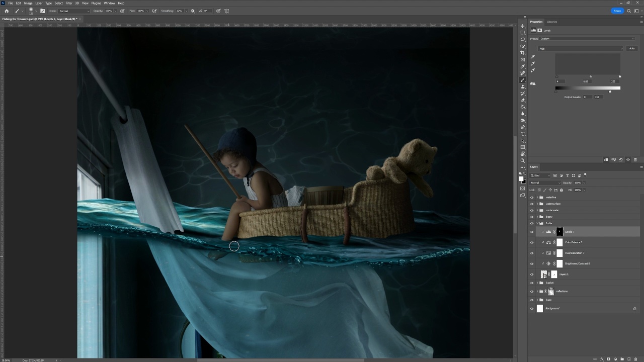
Task: Switch to the Libraries tab
Action: pos(552,22)
